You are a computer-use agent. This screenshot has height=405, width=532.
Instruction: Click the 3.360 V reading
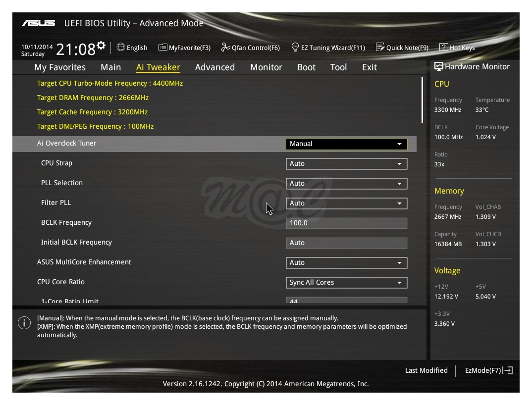[444, 324]
